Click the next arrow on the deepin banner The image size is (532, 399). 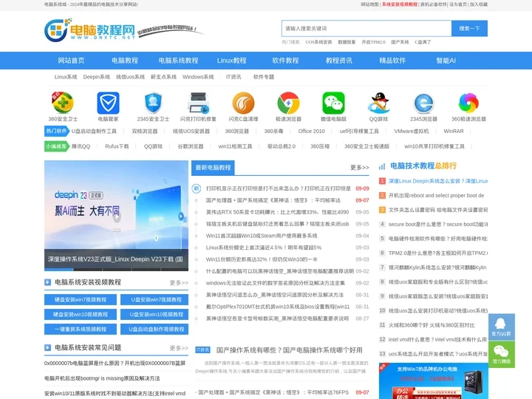[x=181, y=216]
